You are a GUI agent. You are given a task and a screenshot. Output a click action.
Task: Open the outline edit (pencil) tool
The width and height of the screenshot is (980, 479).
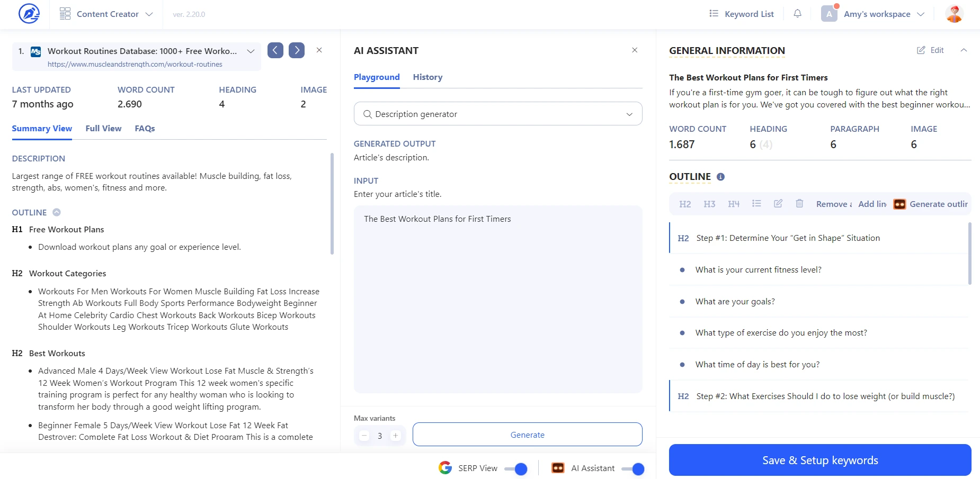coord(778,204)
